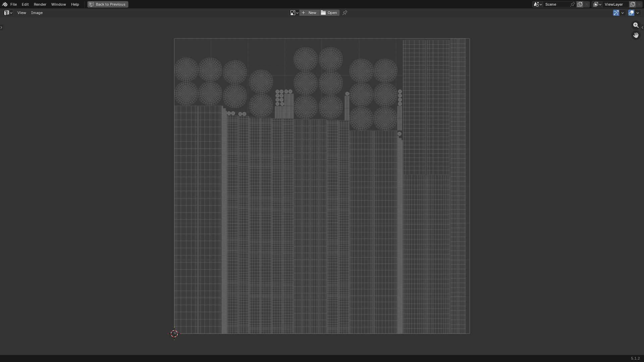Viewport: 644px width, 362px height.
Task: Open the Window menu
Action: point(58,4)
